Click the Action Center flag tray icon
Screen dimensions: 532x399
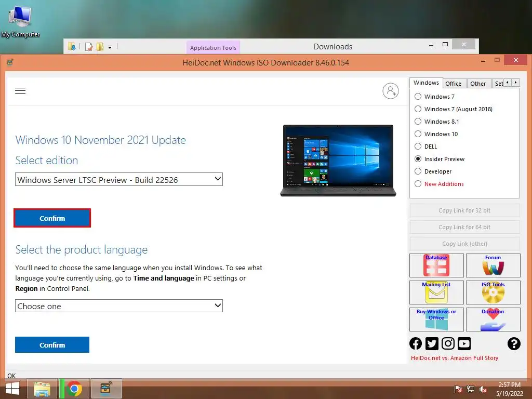[458, 389]
